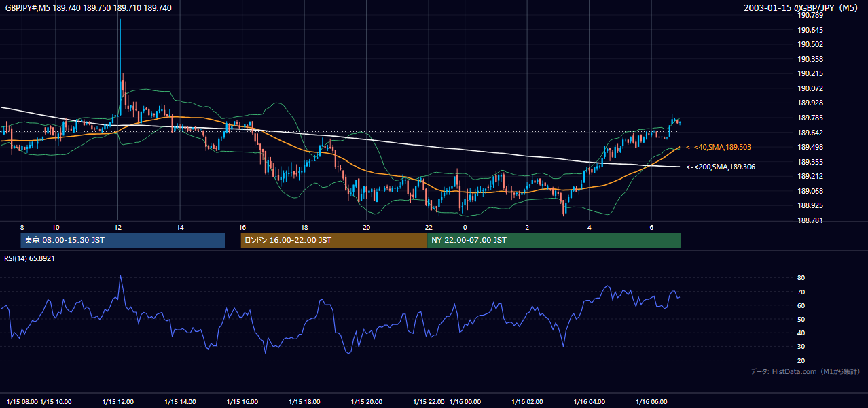Click price axis label 190.072
Image resolution: width=868 pixels, height=408 pixels.
coord(811,88)
